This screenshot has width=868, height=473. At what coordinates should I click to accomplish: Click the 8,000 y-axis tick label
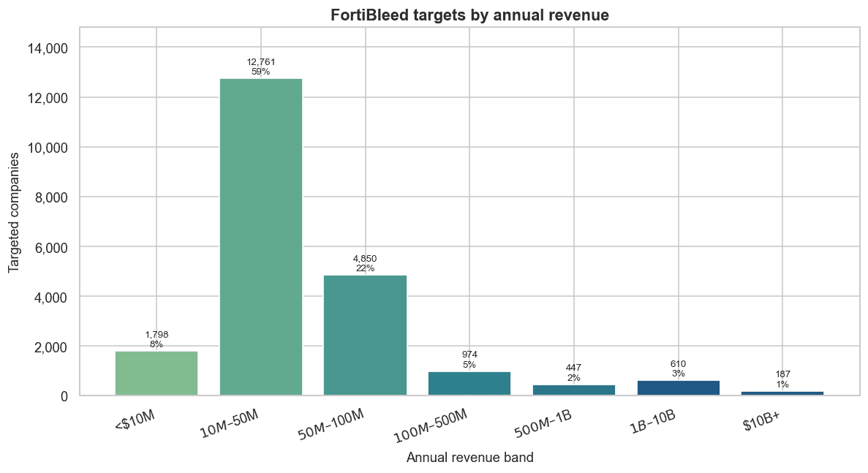51,198
